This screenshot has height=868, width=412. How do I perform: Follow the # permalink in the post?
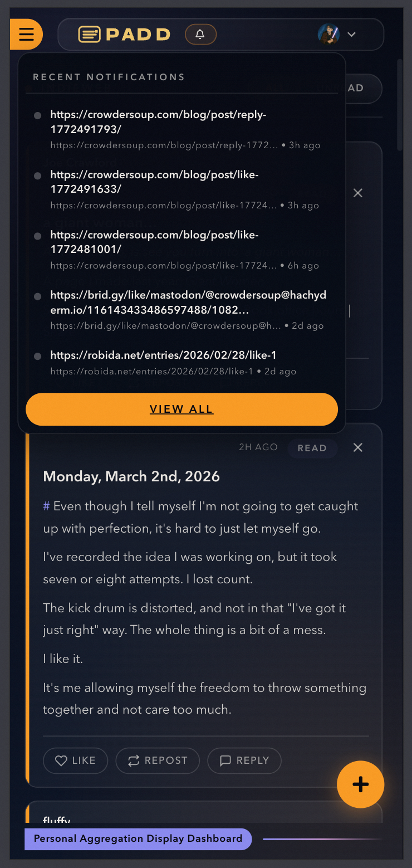pyautogui.click(x=47, y=506)
